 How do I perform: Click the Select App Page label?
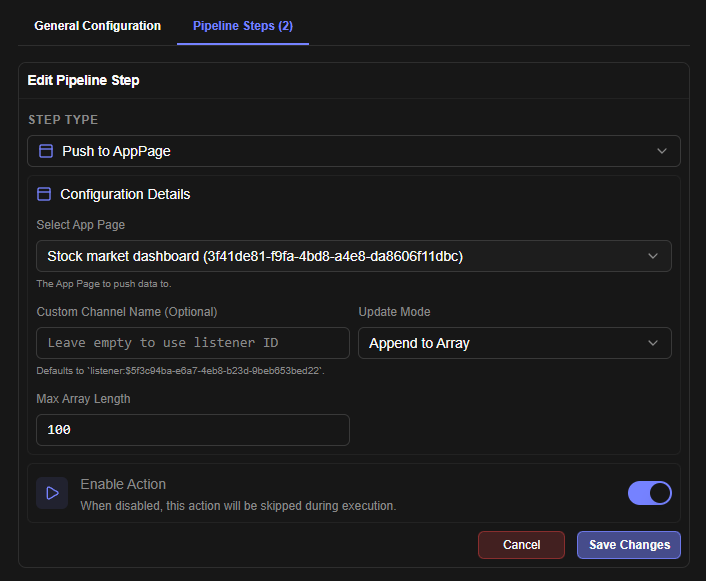coord(81,225)
